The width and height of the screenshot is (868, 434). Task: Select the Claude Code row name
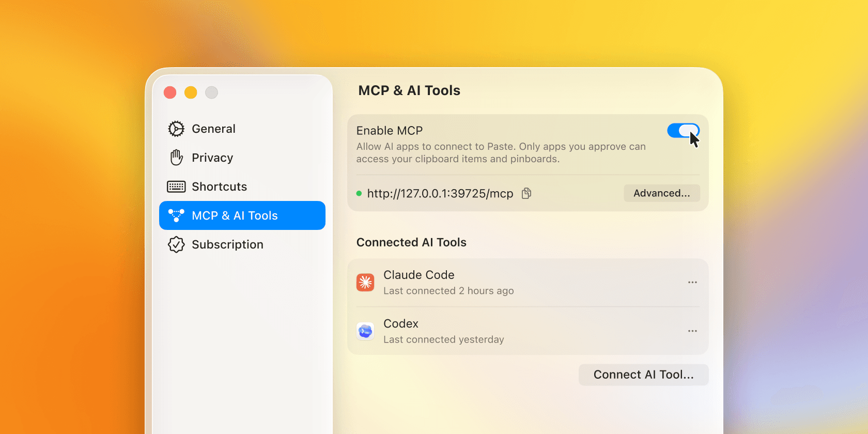tap(419, 275)
